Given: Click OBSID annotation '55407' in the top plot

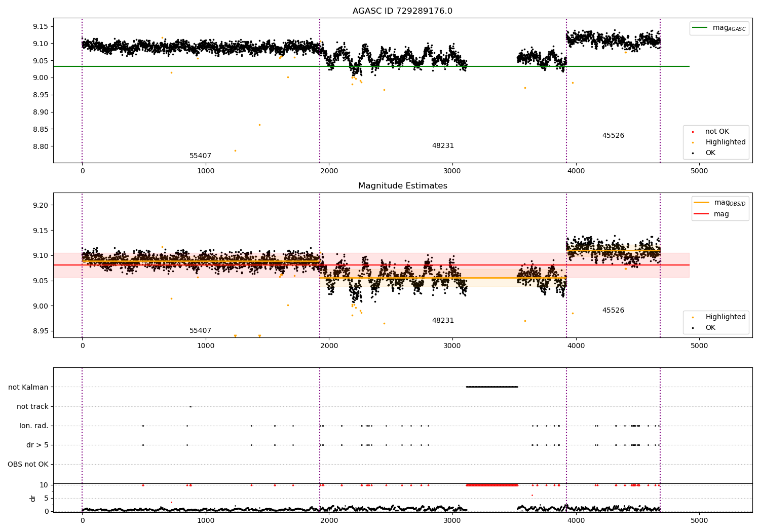Looking at the screenshot, I should pyautogui.click(x=200, y=156).
